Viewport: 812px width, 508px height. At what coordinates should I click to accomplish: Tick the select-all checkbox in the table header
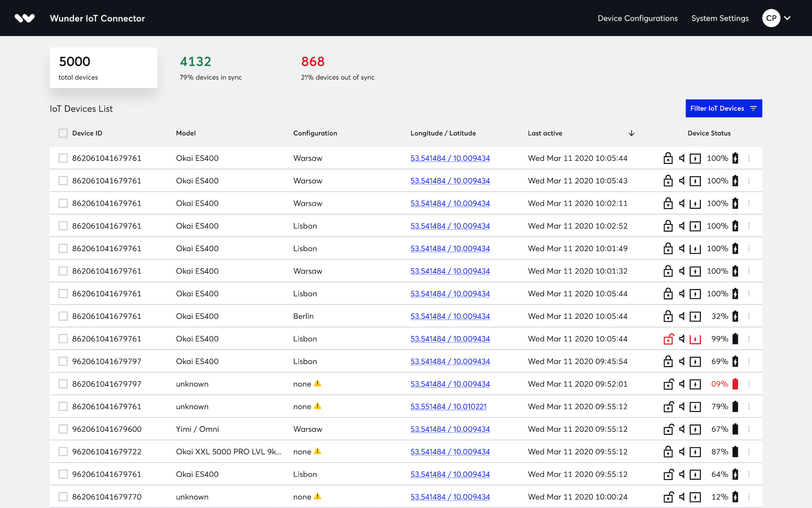tap(63, 133)
